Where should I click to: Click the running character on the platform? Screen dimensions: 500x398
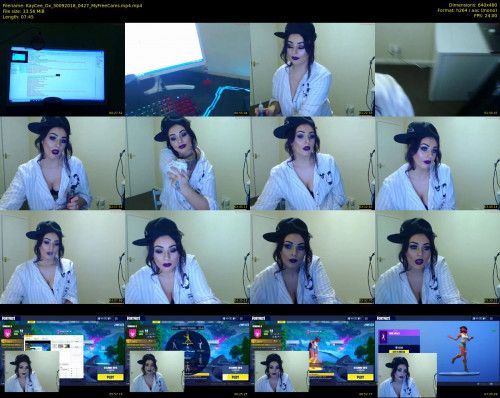click(461, 348)
